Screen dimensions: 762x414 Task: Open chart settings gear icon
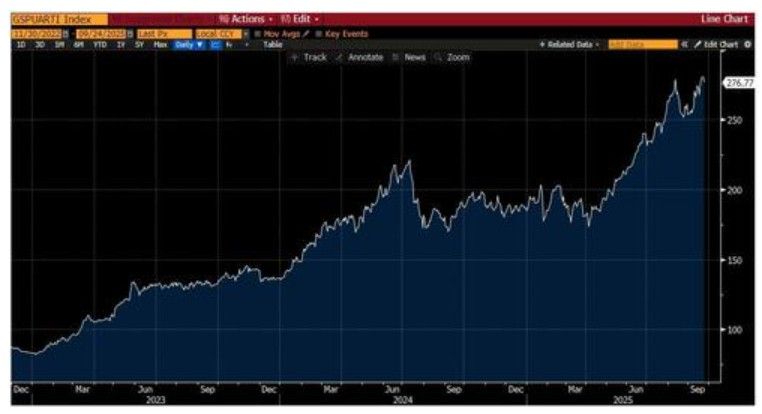pyautogui.click(x=747, y=45)
